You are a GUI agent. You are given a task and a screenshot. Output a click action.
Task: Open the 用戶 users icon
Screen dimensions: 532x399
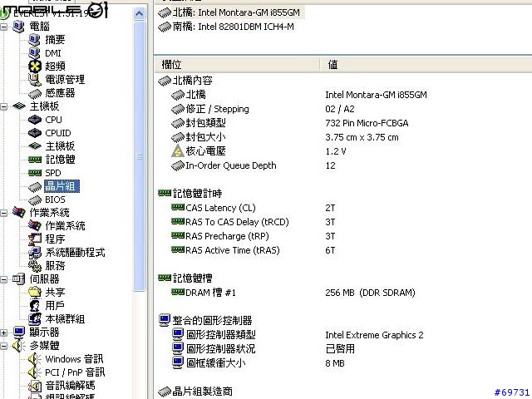coord(35,306)
